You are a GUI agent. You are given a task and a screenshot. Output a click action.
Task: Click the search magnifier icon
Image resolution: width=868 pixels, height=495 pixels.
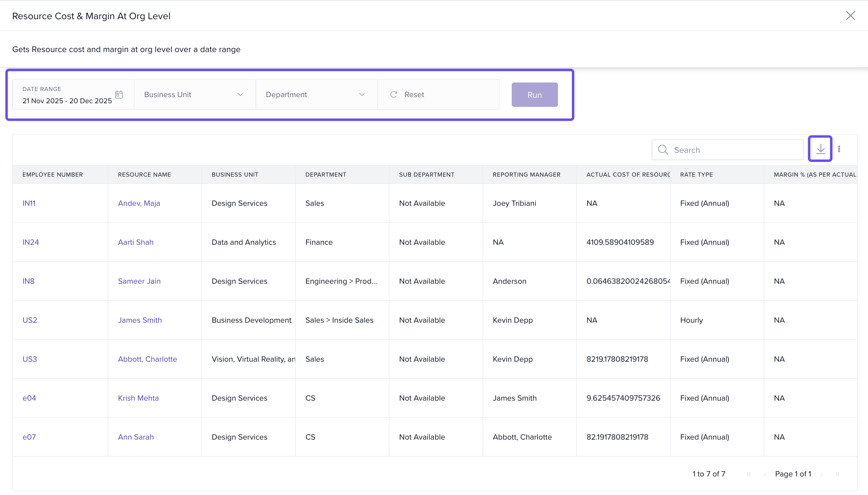click(x=663, y=150)
